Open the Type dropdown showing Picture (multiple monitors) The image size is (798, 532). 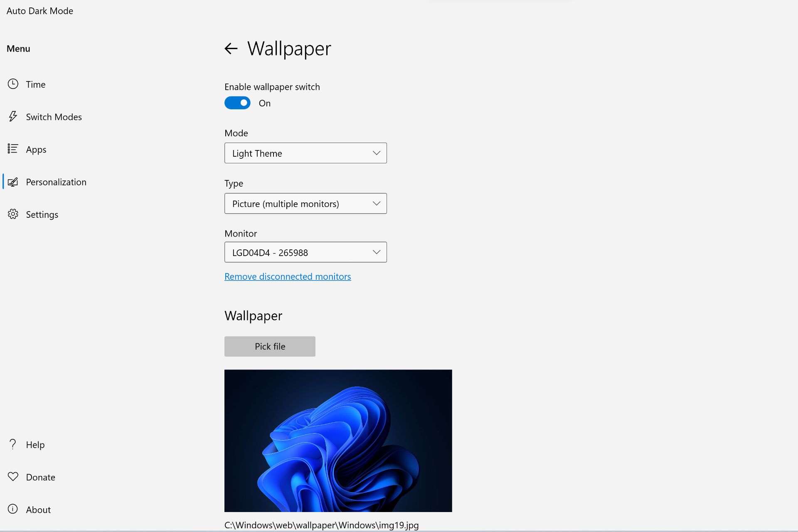point(305,203)
